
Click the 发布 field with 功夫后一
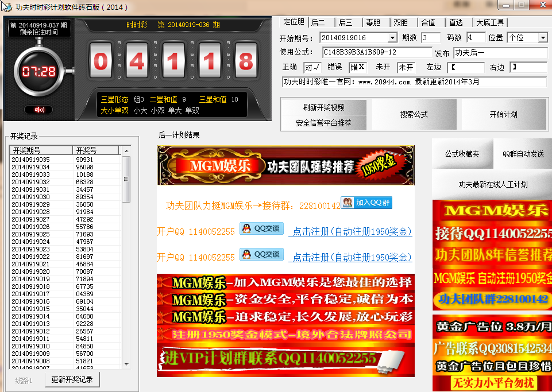(x=500, y=53)
